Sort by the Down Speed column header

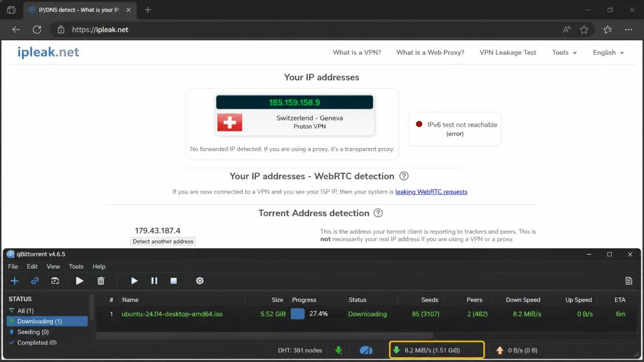coord(523,300)
